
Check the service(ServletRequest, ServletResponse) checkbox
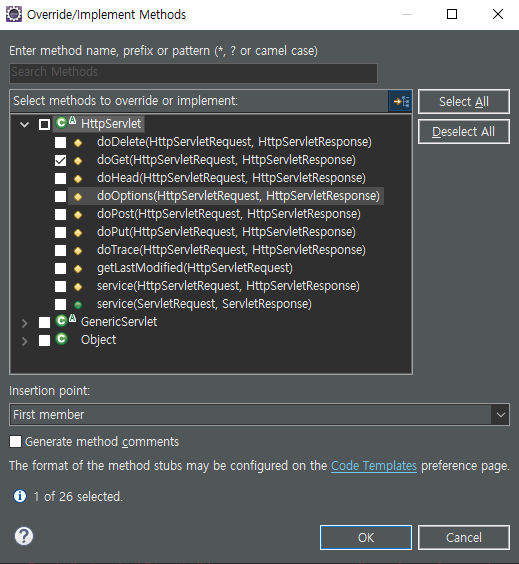tap(60, 304)
